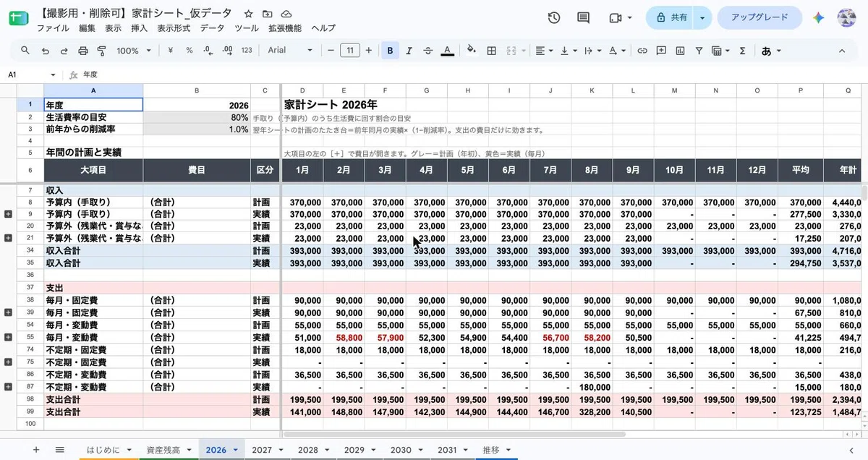Open the Gemini sparkle assistant
This screenshot has width=868, height=460.
point(819,18)
